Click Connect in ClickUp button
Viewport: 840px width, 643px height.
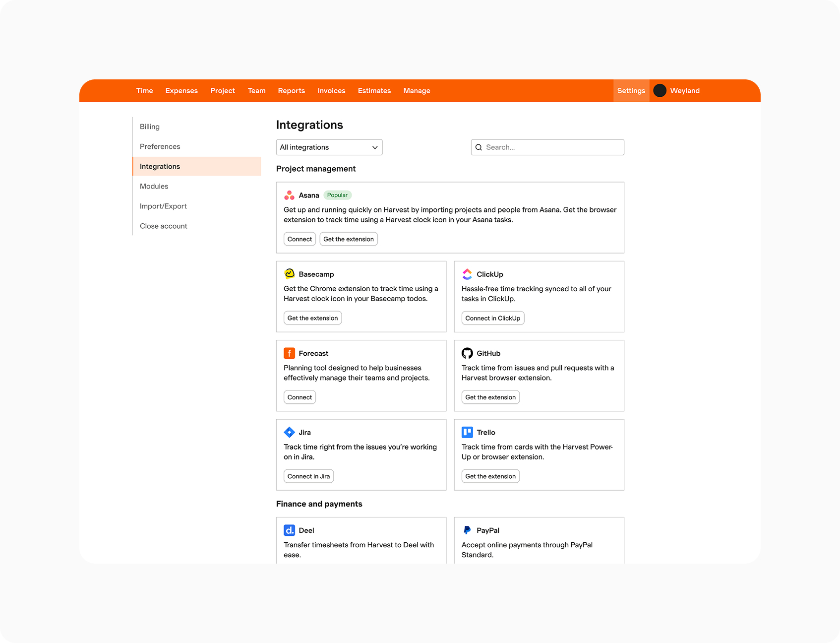point(492,318)
